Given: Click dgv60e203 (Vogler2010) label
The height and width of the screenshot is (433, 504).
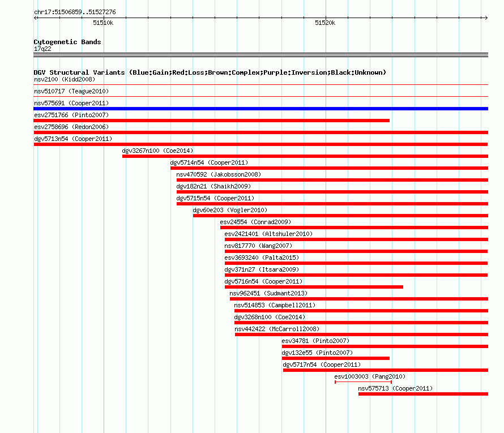Looking at the screenshot, I should [x=230, y=210].
